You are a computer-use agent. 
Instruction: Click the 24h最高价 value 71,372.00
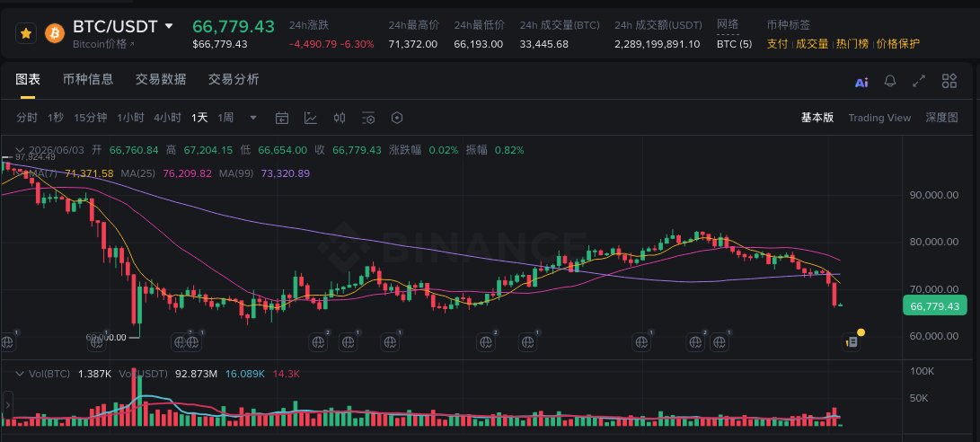coord(412,44)
